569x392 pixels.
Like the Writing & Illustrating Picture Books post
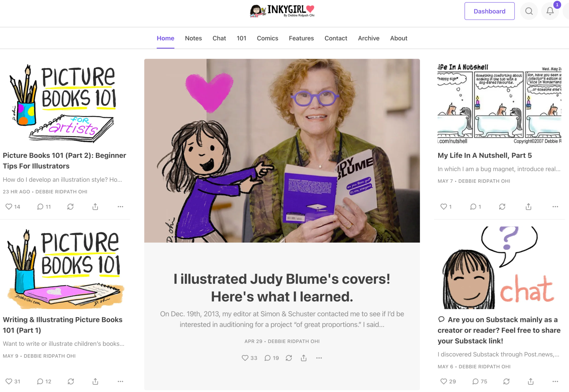coord(13,381)
